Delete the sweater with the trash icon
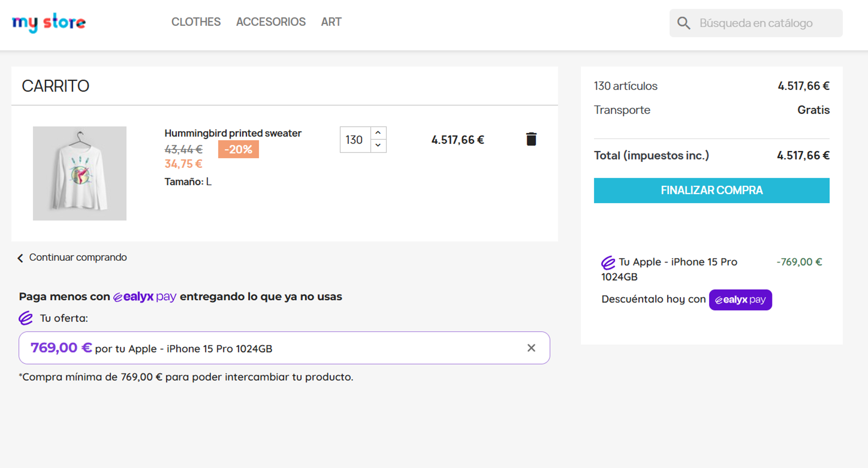 coord(531,139)
